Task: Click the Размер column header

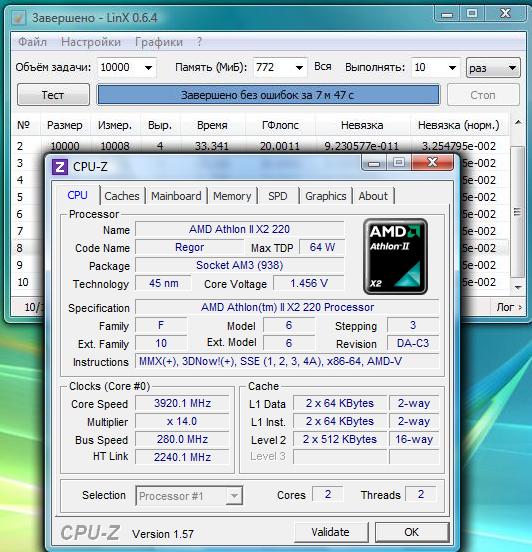Action: (65, 125)
